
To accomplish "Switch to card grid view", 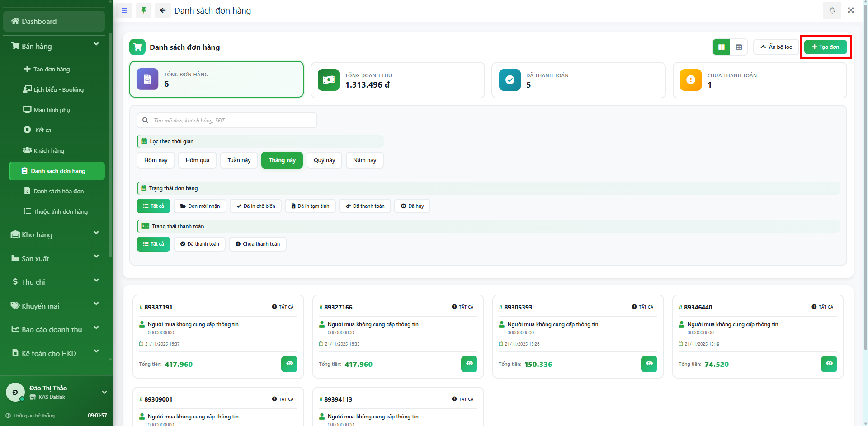I will (721, 47).
